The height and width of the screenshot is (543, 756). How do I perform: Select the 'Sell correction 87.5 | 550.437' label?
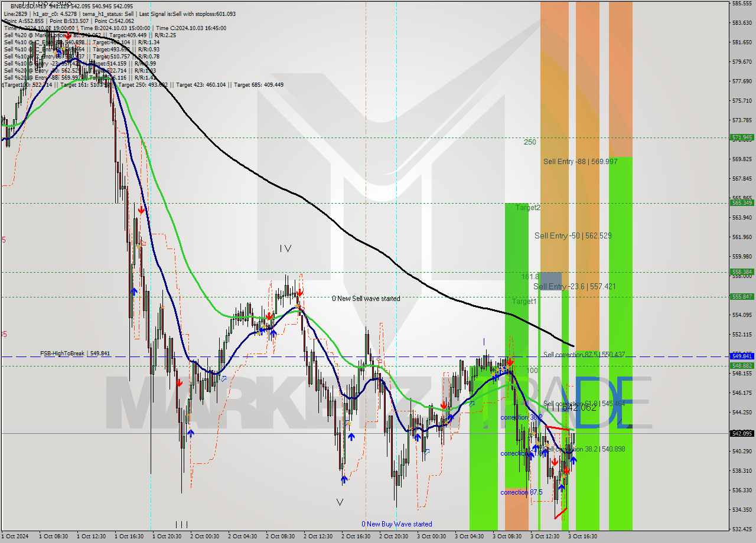[x=584, y=355]
